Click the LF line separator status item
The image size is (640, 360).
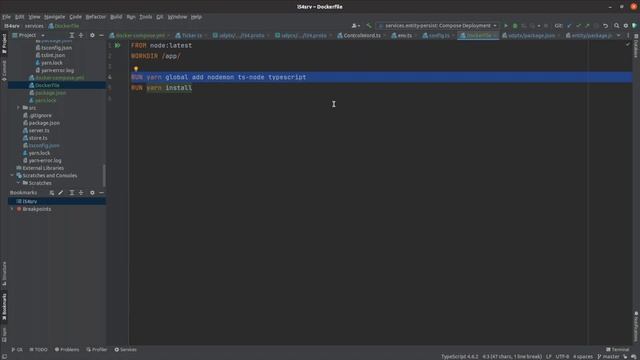549,357
